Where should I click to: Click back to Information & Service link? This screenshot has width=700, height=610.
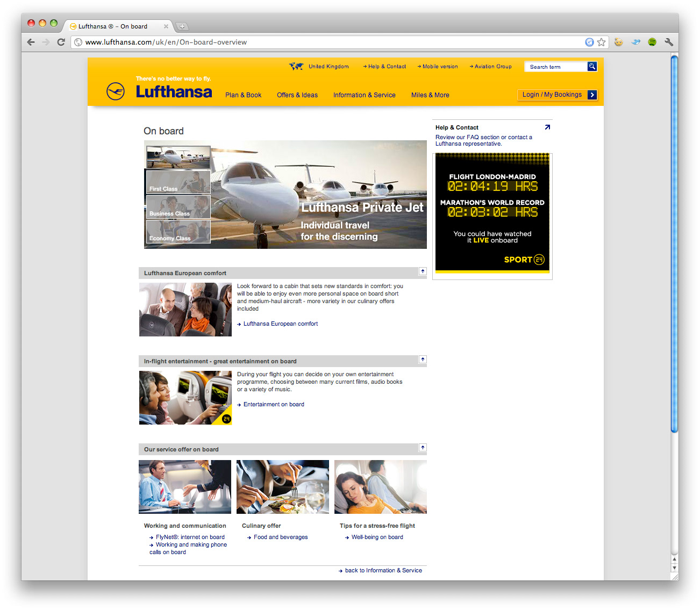[383, 571]
